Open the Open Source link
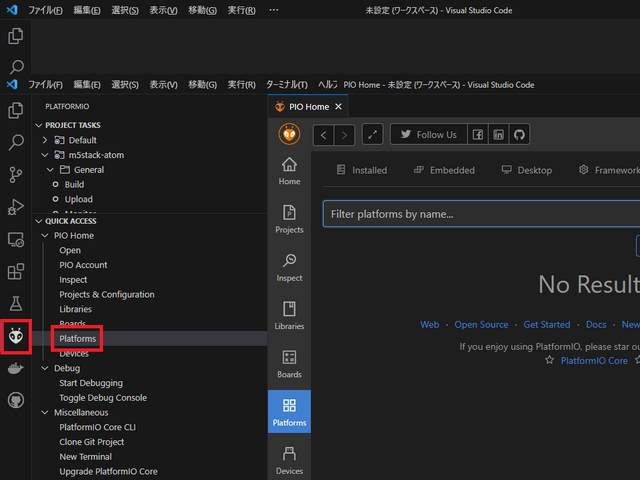This screenshot has width=640, height=480. [481, 324]
